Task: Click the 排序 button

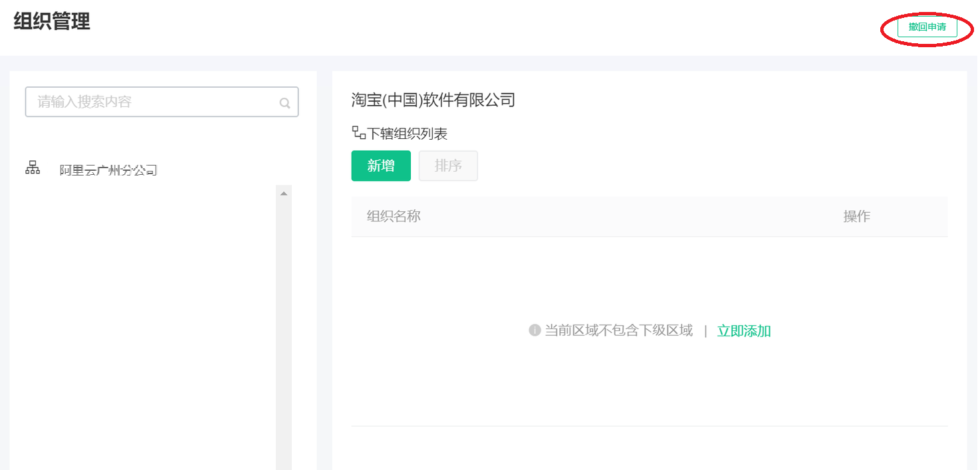Action: click(448, 166)
